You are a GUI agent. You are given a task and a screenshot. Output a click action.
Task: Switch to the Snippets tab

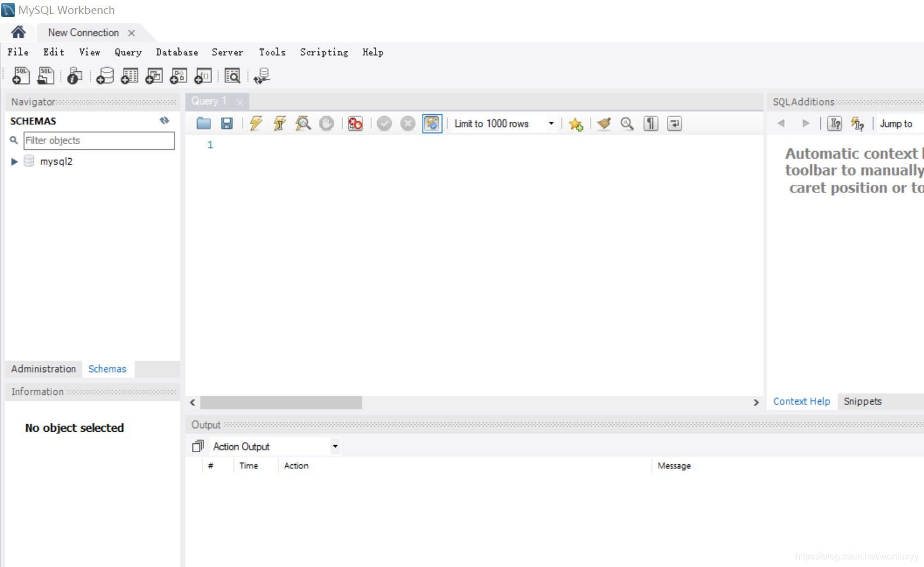863,401
